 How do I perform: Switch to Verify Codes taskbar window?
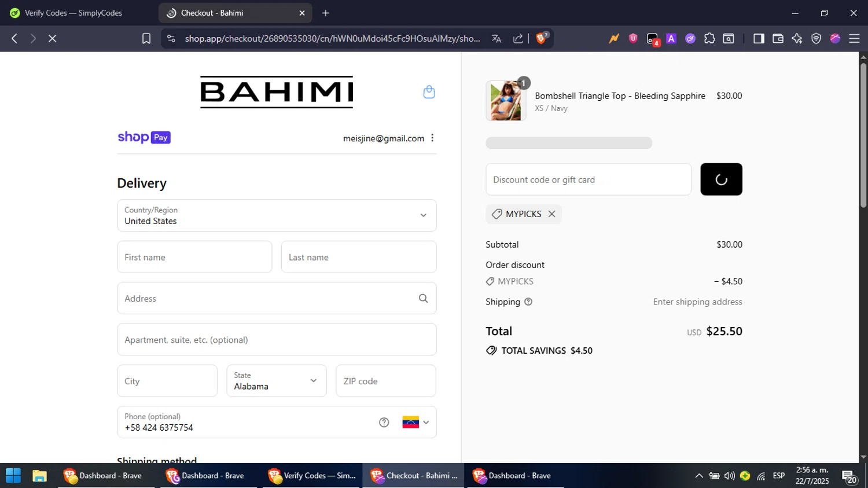(x=311, y=476)
